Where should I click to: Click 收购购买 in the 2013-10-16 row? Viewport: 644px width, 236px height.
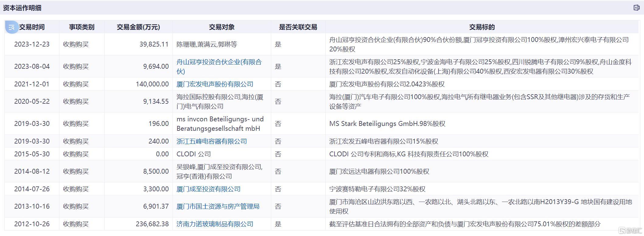pos(76,206)
